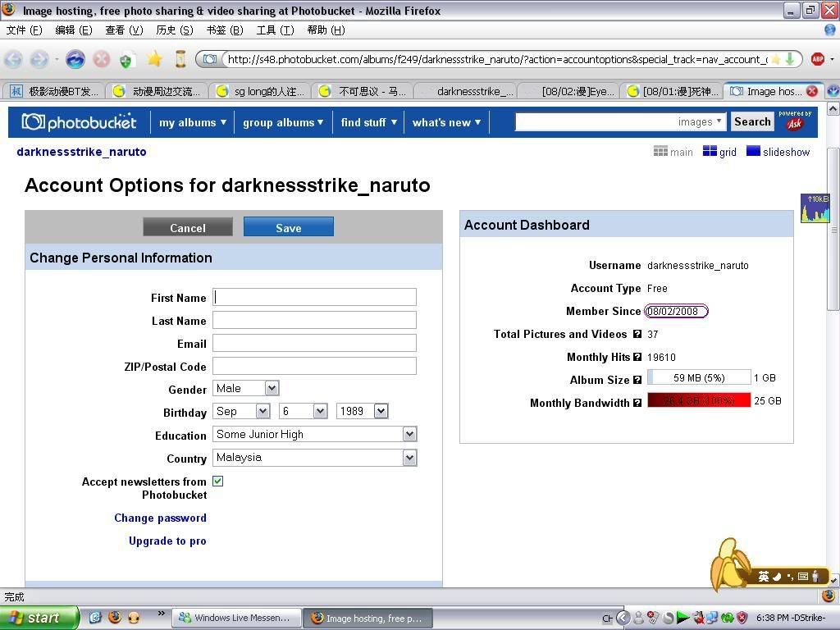Open slideshow view
The image size is (840, 630).
pos(778,152)
